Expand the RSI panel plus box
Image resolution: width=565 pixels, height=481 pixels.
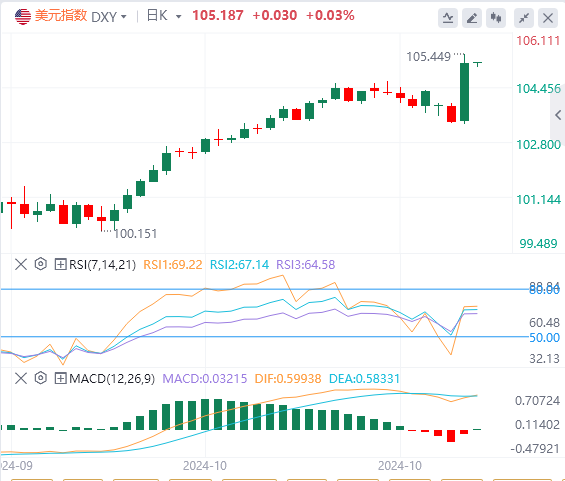60,264
